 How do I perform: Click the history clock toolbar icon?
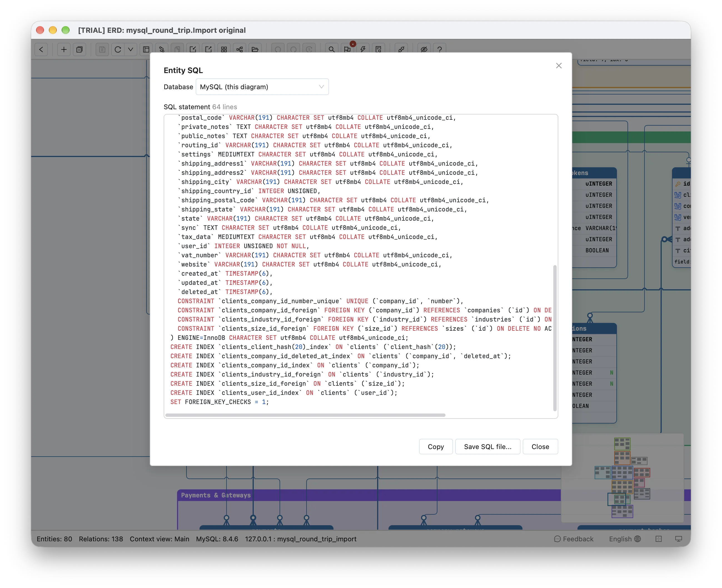pyautogui.click(x=309, y=49)
